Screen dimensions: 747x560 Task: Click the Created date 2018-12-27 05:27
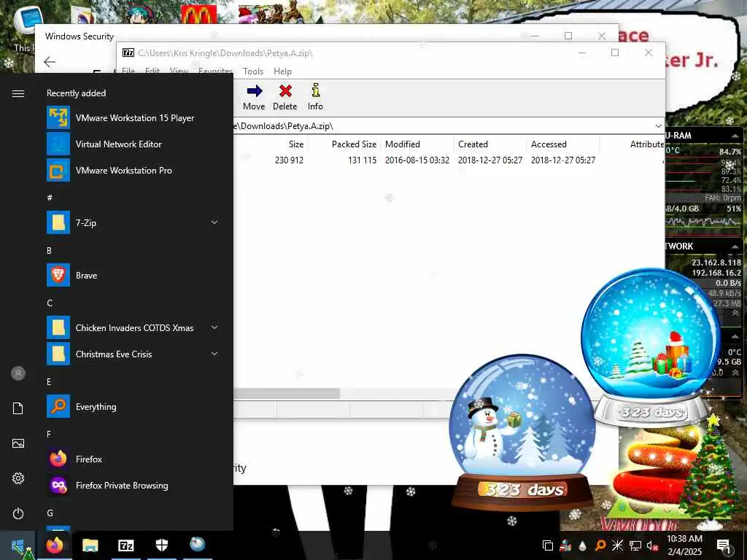(x=490, y=160)
